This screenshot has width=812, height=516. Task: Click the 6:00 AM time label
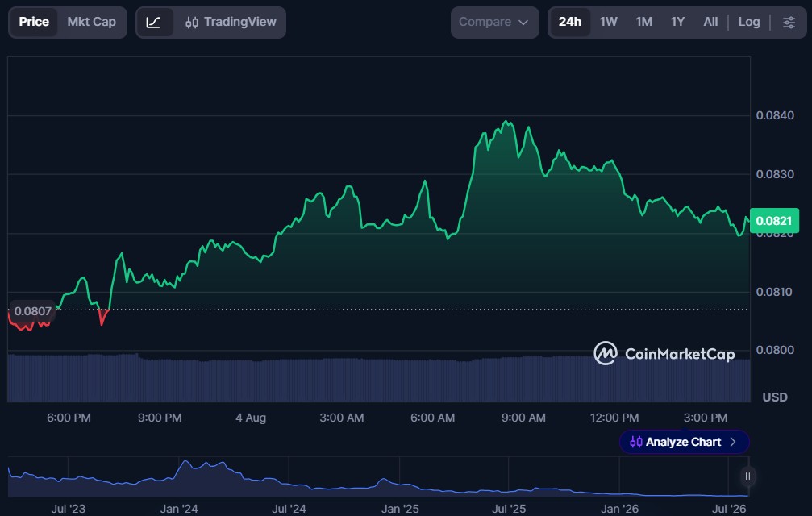point(433,418)
